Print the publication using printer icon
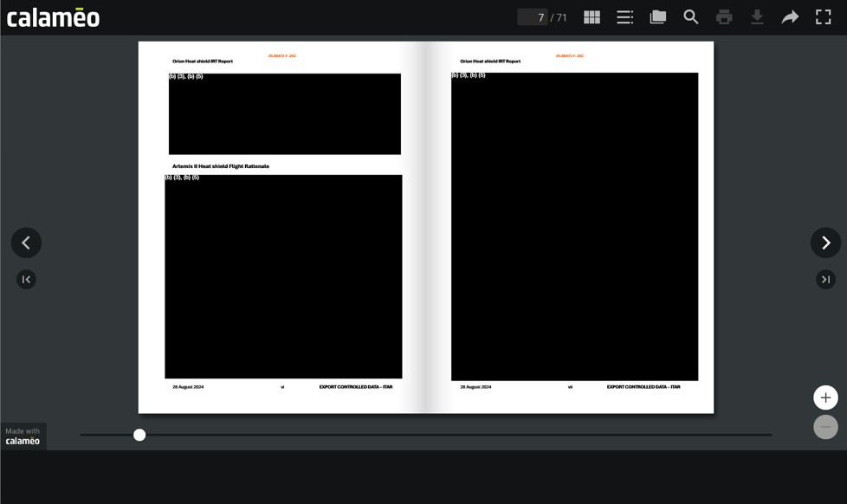 click(724, 17)
